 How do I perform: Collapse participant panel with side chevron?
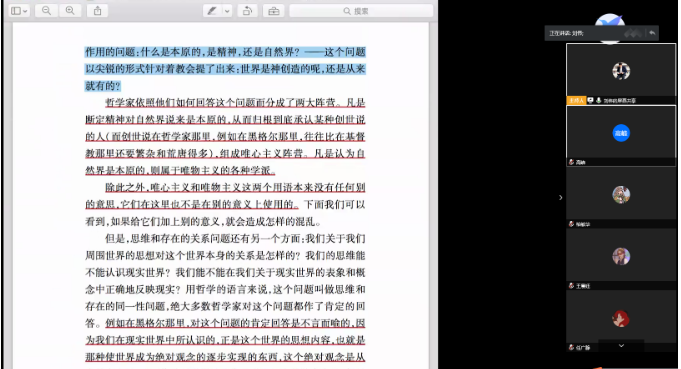tap(561, 198)
